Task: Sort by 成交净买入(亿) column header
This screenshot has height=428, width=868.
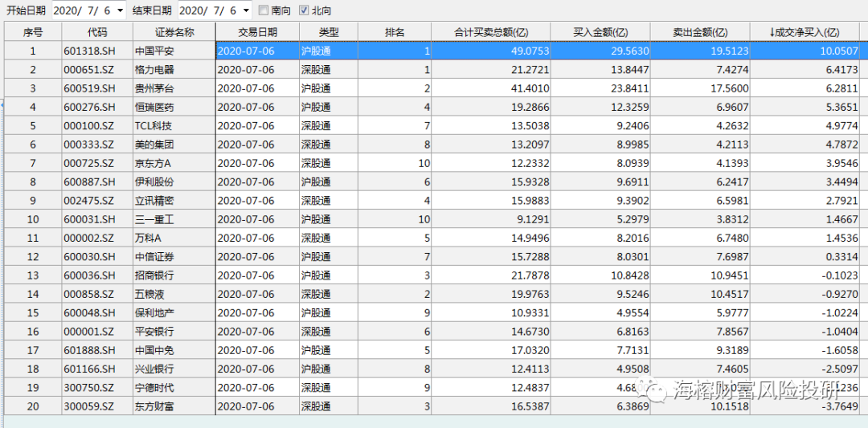Action: pyautogui.click(x=805, y=32)
